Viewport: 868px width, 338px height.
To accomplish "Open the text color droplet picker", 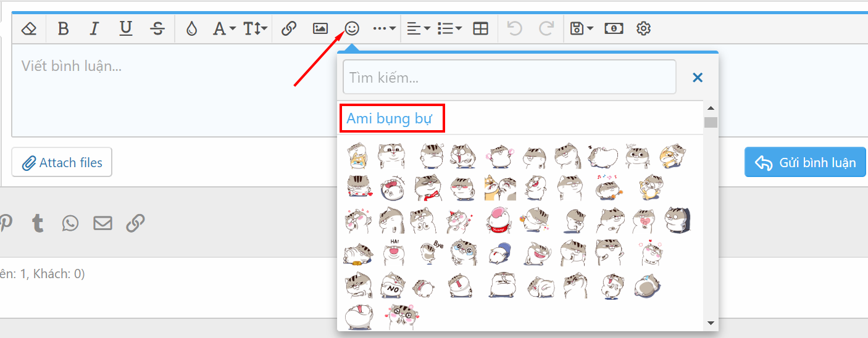I will click(x=191, y=28).
